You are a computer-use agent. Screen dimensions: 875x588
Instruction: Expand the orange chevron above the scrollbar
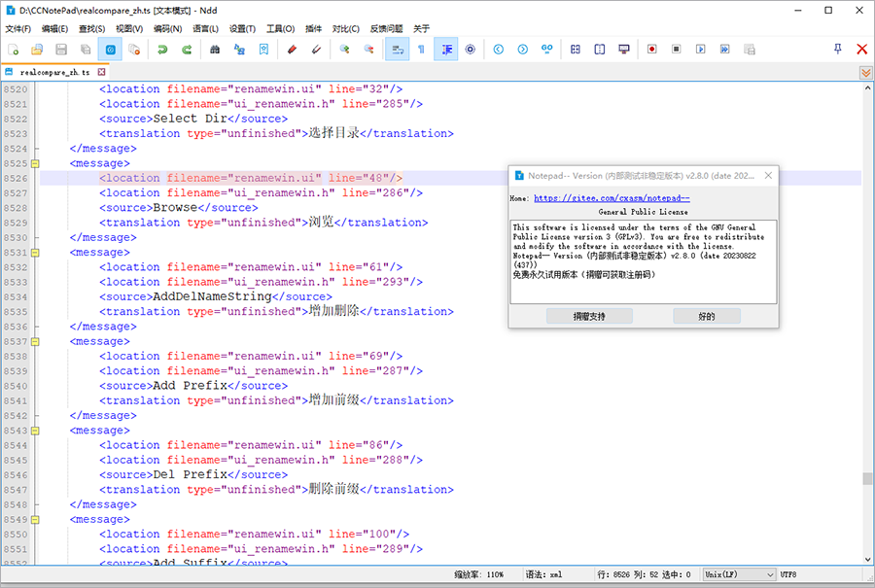coord(865,71)
